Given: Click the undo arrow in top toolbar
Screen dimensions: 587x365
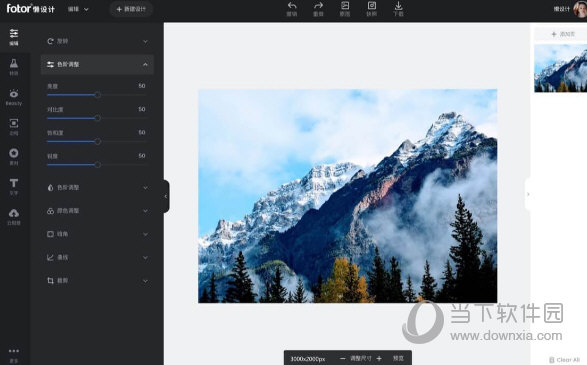Looking at the screenshot, I should point(292,6).
